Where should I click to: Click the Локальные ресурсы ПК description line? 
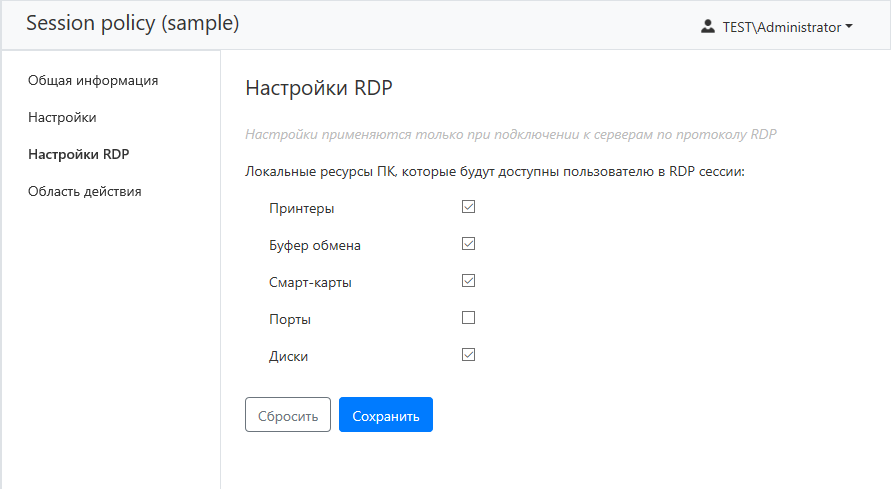tap(496, 172)
